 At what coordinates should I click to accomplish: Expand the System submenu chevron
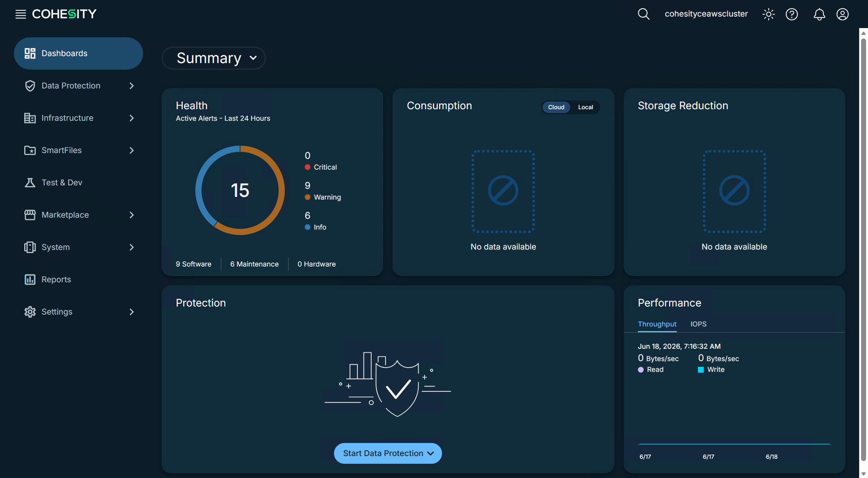tap(132, 247)
